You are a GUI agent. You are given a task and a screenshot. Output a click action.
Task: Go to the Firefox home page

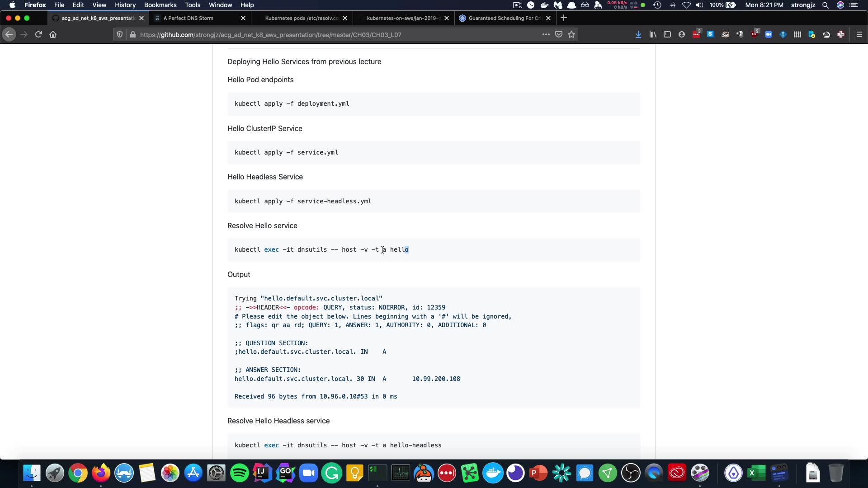point(53,35)
